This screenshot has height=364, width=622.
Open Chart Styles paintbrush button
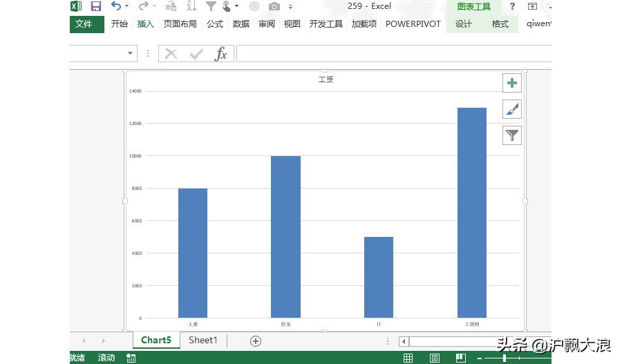pyautogui.click(x=511, y=109)
